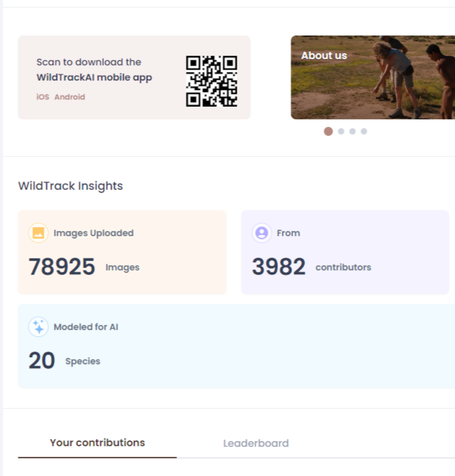The height and width of the screenshot is (476, 455).
Task: Select the first carousel dot
Action: pos(328,132)
